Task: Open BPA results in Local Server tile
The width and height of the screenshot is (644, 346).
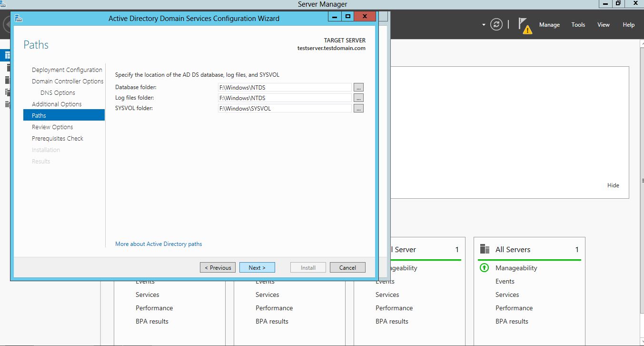Action: (x=392, y=321)
